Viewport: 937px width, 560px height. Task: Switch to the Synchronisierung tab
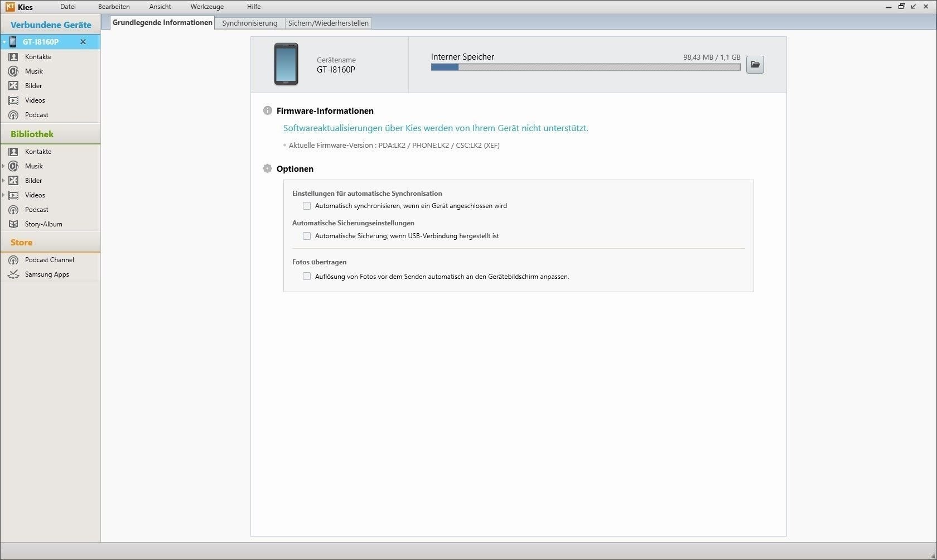250,23
